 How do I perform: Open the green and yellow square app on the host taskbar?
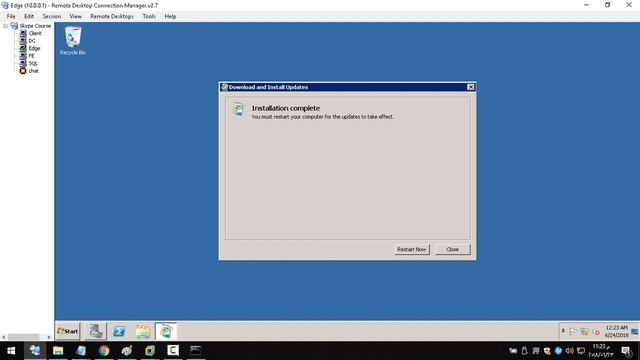coord(150,351)
